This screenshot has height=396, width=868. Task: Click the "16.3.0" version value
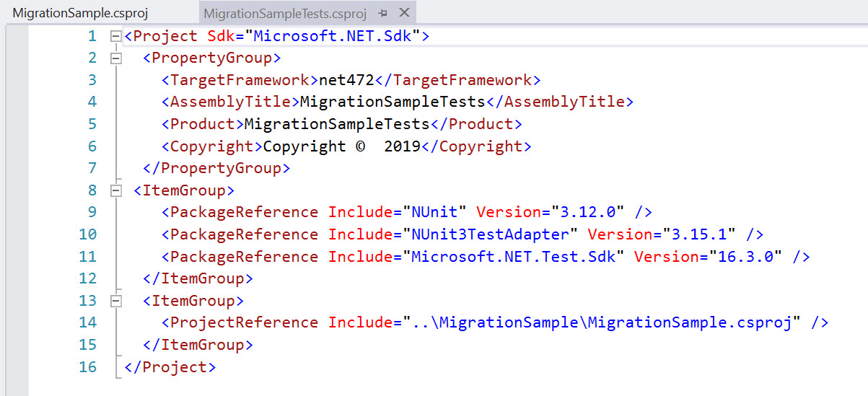(745, 257)
